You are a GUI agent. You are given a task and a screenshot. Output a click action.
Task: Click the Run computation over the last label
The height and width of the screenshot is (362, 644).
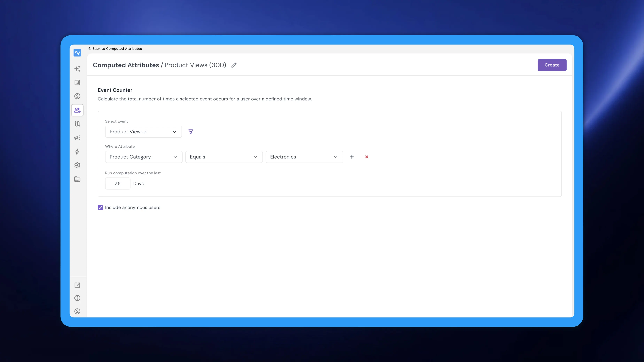133,173
